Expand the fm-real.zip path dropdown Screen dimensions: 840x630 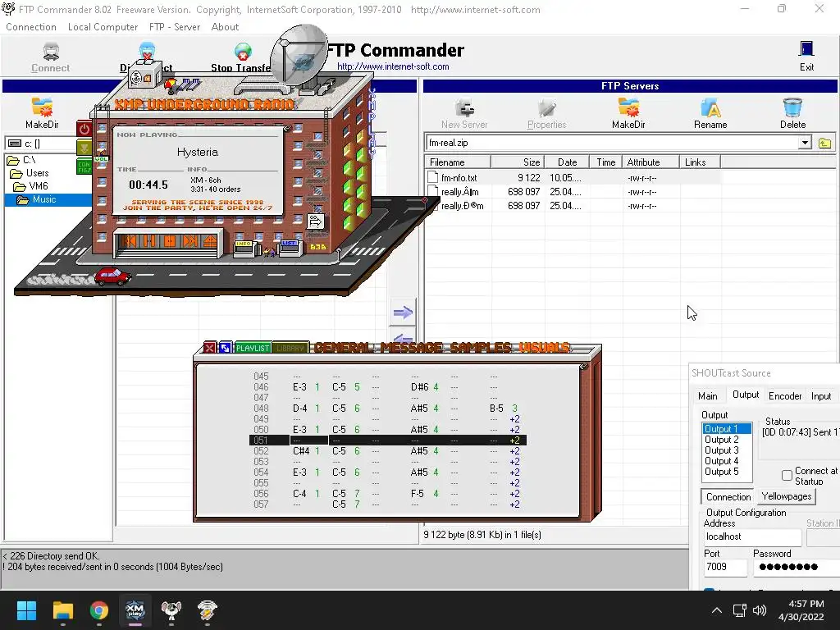pos(805,143)
